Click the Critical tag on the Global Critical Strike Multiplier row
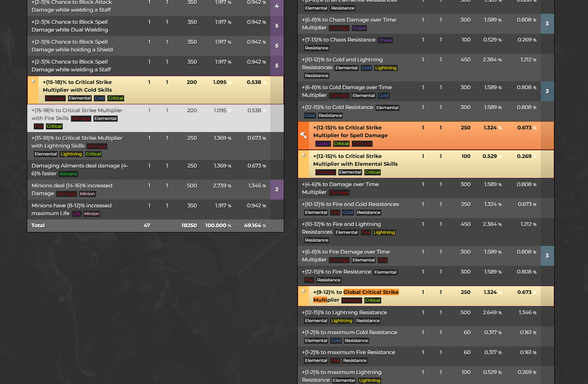 click(373, 300)
